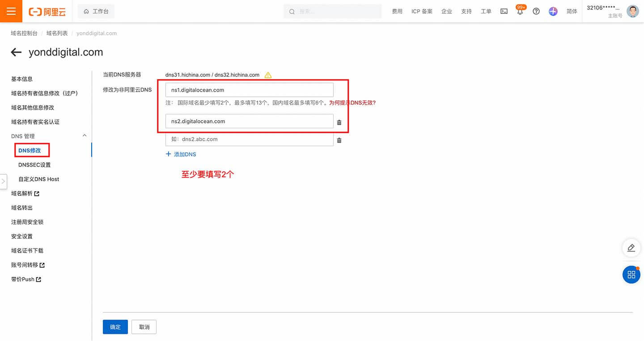
Task: Open 域名持有者实名认证
Action: coord(35,122)
